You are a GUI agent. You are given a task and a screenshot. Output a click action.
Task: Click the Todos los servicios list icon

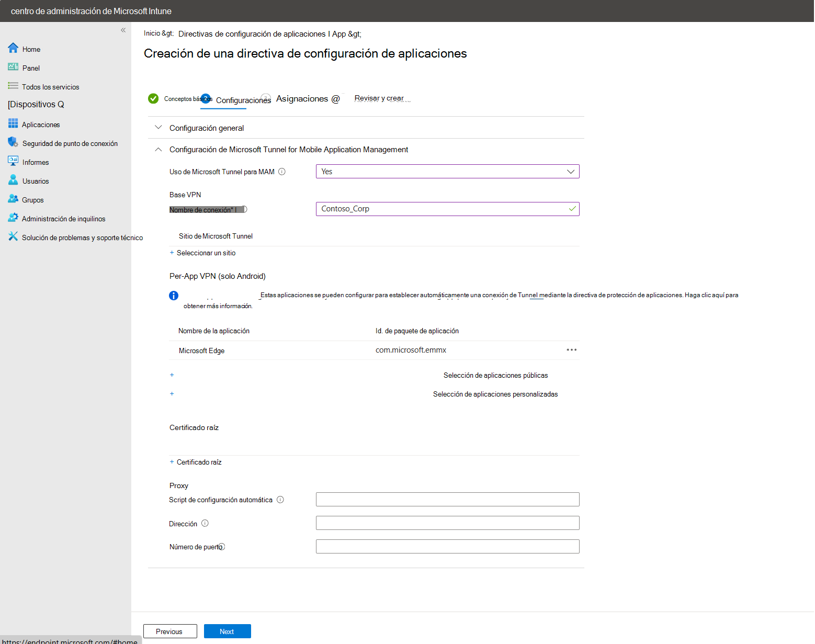[x=13, y=86]
